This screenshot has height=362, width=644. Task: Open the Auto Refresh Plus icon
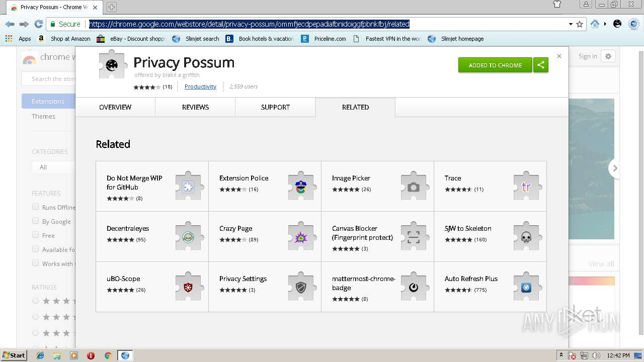tap(526, 287)
